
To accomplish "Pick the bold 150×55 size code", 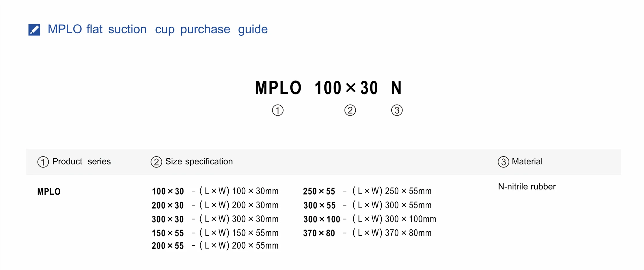I will coord(168,233).
